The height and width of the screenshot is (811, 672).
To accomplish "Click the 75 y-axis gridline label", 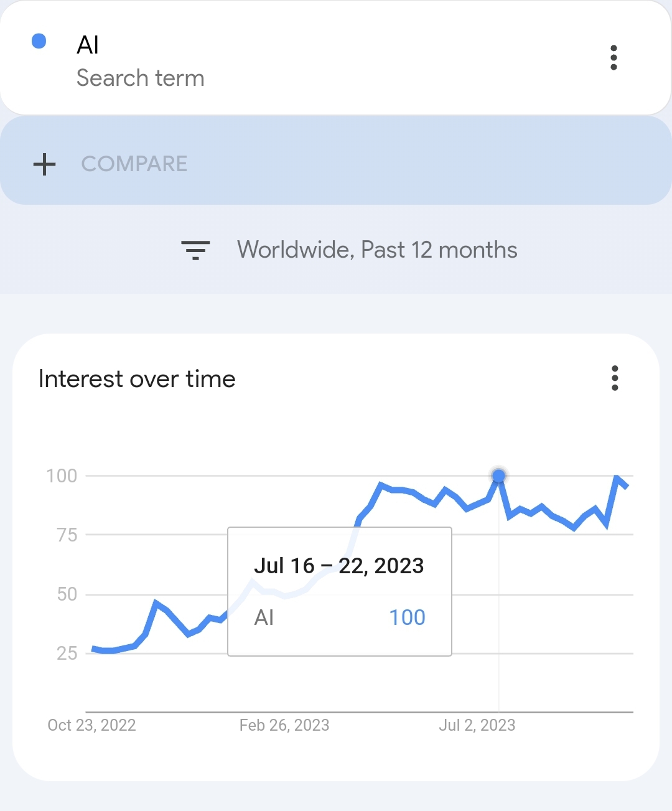I will coord(67,535).
